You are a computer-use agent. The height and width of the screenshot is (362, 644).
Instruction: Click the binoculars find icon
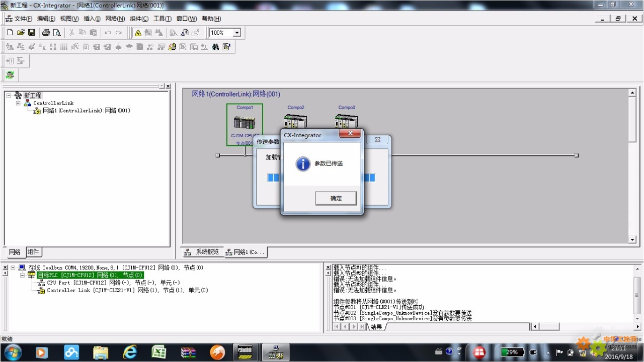click(x=215, y=47)
